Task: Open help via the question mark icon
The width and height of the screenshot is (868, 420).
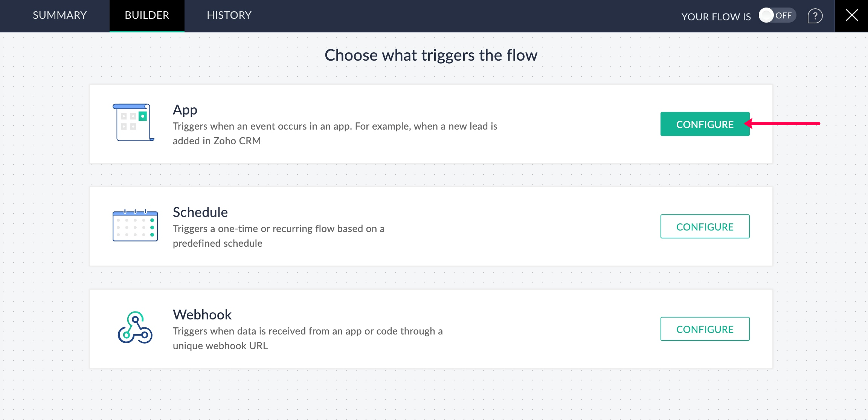Action: pyautogui.click(x=815, y=16)
